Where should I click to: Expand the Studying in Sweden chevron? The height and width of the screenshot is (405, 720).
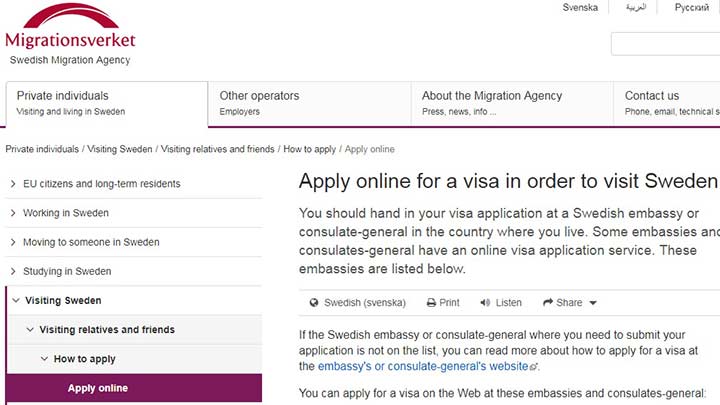pos(13,271)
